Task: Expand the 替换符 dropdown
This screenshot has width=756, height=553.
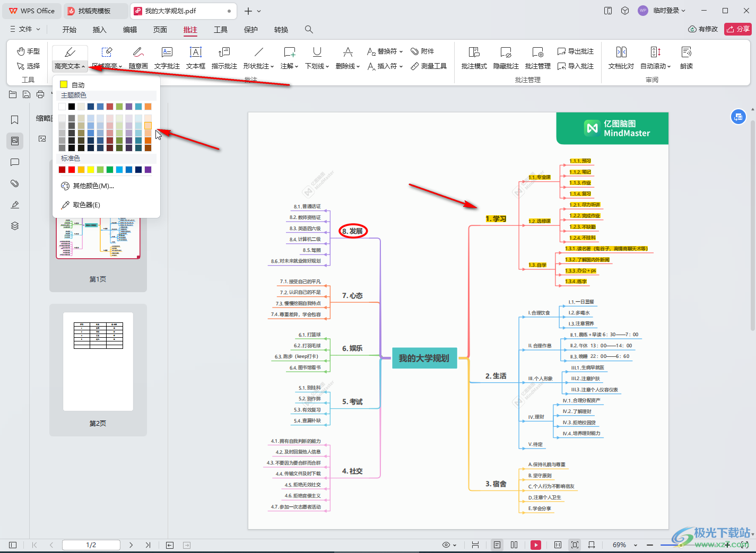Action: (401, 51)
